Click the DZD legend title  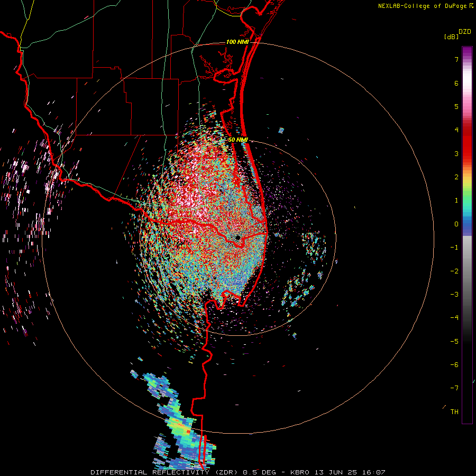point(465,32)
